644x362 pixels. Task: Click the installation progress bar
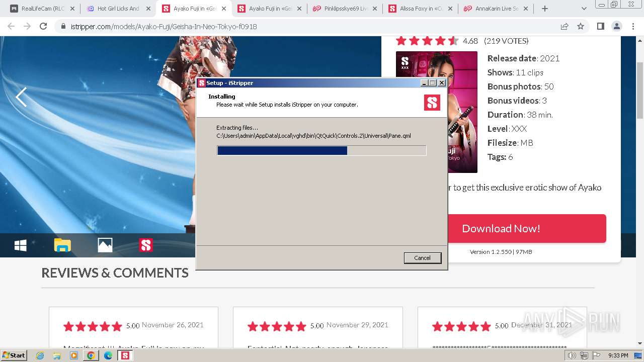tap(321, 150)
